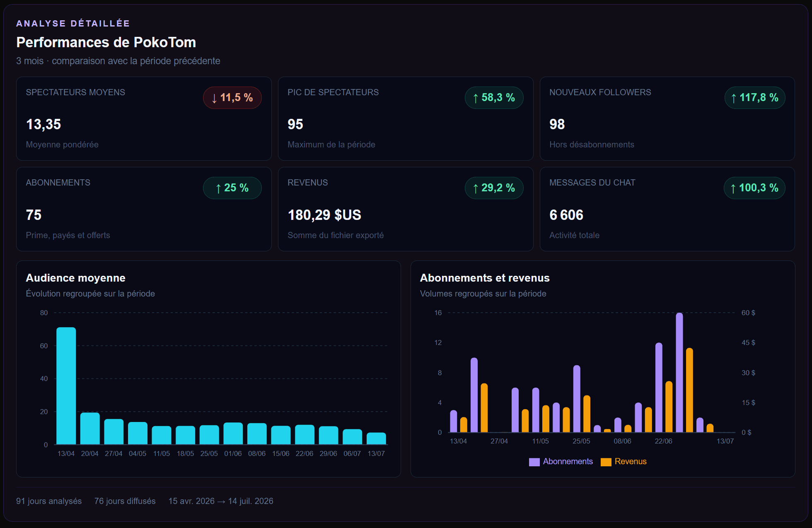
Task: Click the 22/06 label on subscriptions axis
Action: 663,441
